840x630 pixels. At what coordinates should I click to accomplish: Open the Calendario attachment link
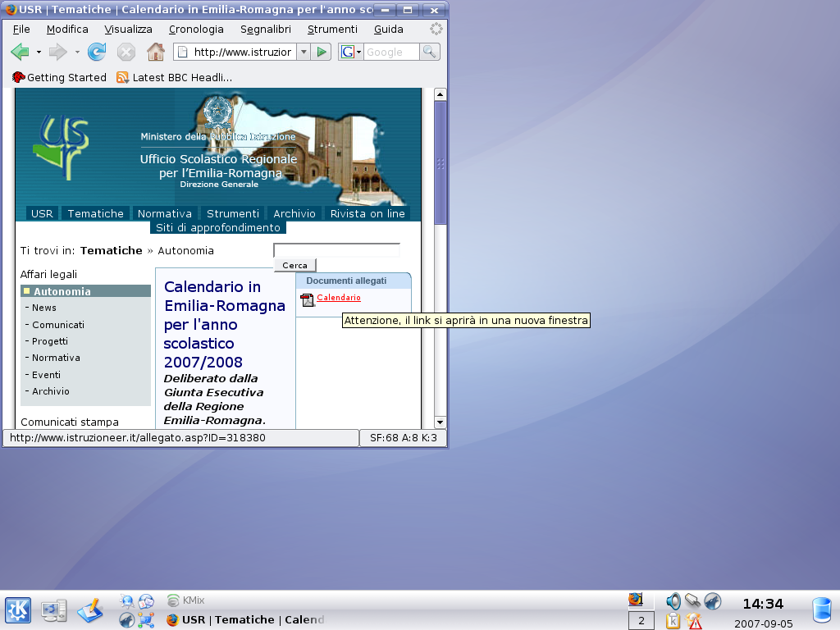tap(339, 298)
